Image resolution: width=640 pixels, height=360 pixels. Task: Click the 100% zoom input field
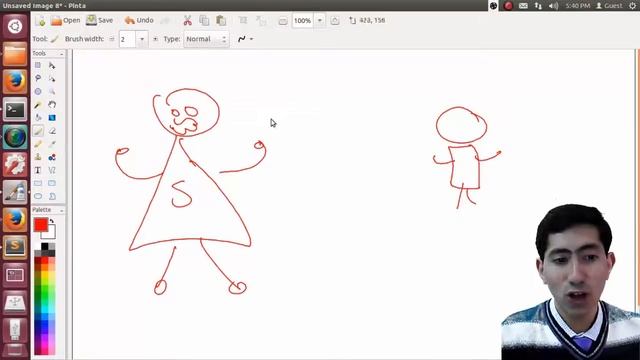pyautogui.click(x=303, y=20)
